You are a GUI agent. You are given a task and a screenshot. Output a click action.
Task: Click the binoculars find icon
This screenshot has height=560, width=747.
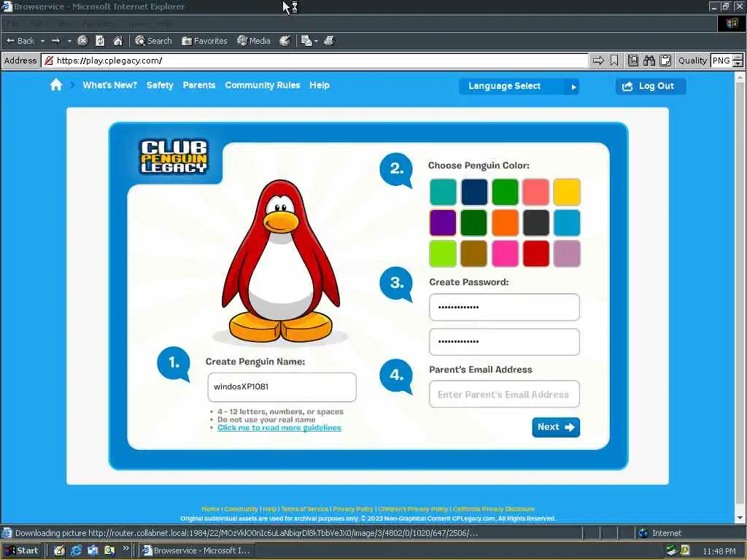[x=649, y=61]
